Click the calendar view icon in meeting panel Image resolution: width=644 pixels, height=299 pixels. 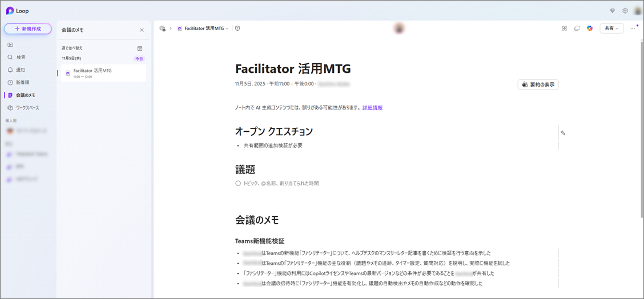coord(140,48)
